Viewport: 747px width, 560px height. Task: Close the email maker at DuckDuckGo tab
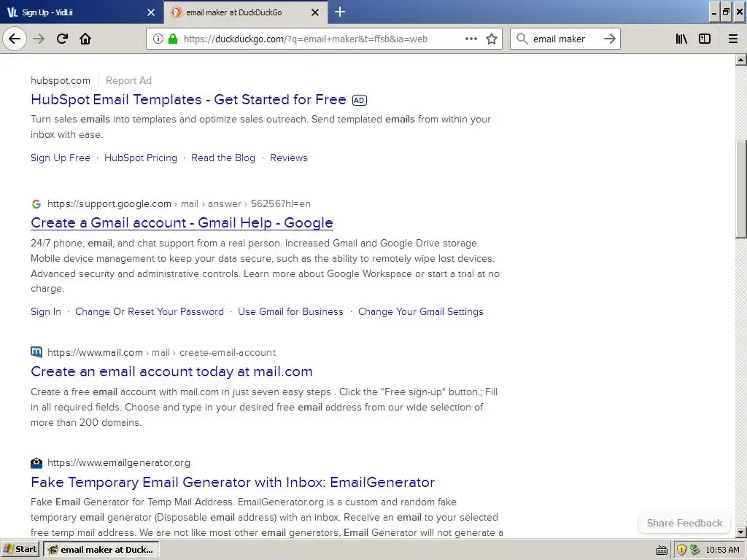315,12
